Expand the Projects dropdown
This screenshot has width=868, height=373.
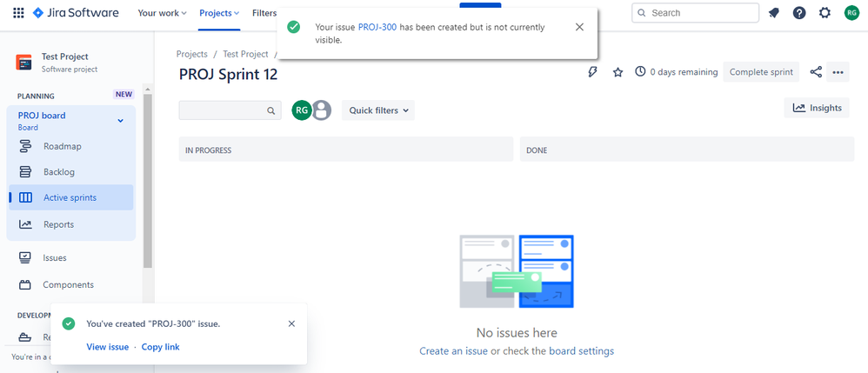tap(219, 13)
